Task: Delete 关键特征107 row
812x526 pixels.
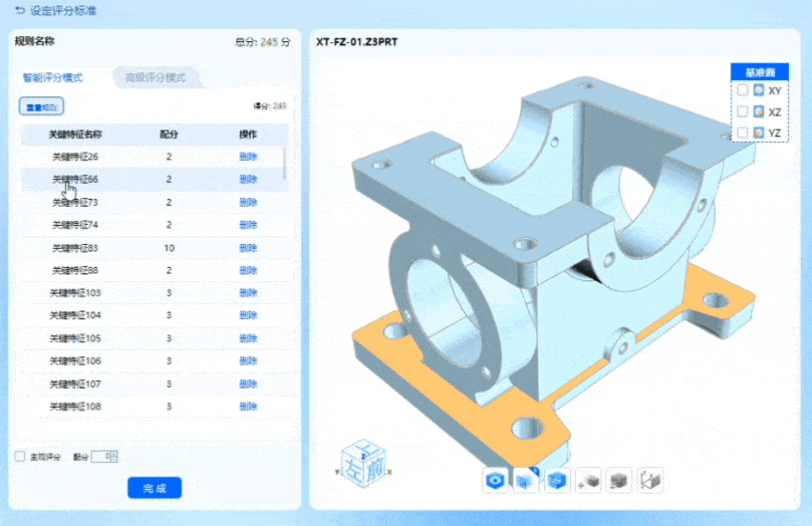Action: [x=248, y=384]
